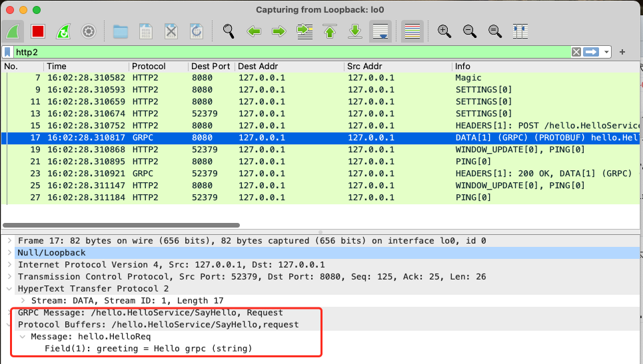Go to a specific packet number
Image resolution: width=643 pixels, height=364 pixels.
pos(305,31)
